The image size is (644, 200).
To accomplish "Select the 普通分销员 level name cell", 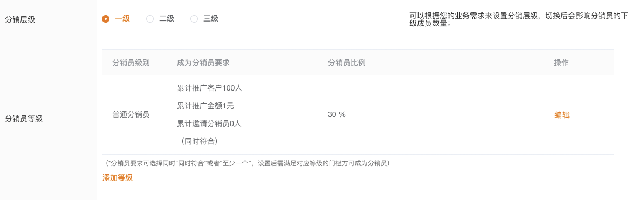I will click(131, 115).
